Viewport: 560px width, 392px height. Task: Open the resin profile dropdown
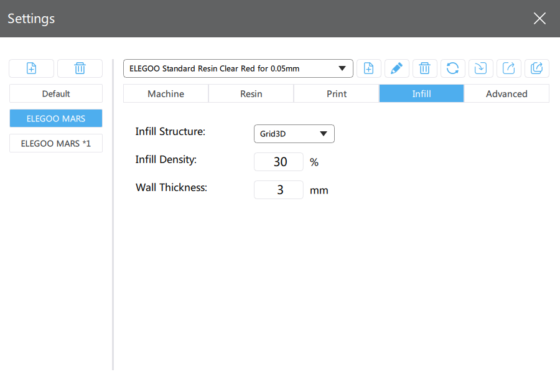(238, 68)
